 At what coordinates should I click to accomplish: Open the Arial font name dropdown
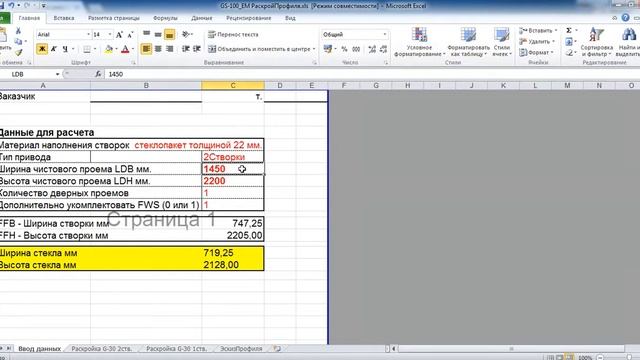(88, 35)
